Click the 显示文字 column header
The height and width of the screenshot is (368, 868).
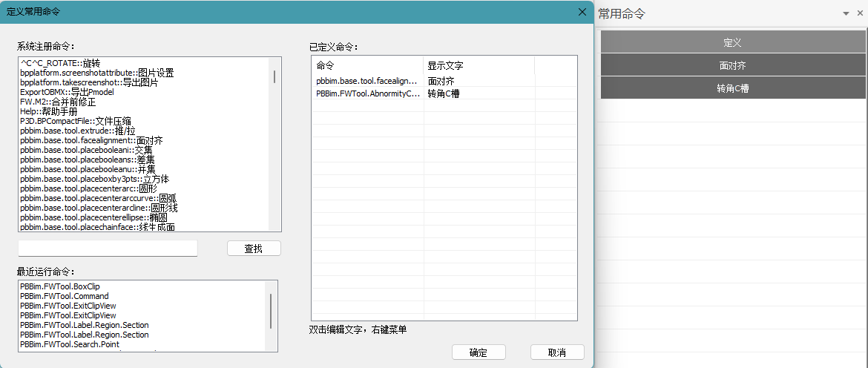pos(479,66)
